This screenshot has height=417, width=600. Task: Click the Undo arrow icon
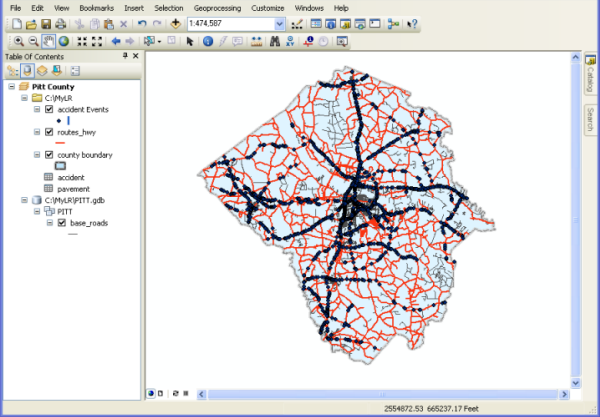click(x=142, y=23)
